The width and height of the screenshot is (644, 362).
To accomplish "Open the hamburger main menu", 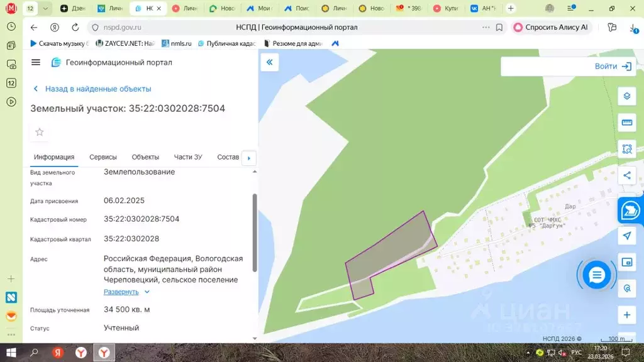I will [36, 62].
